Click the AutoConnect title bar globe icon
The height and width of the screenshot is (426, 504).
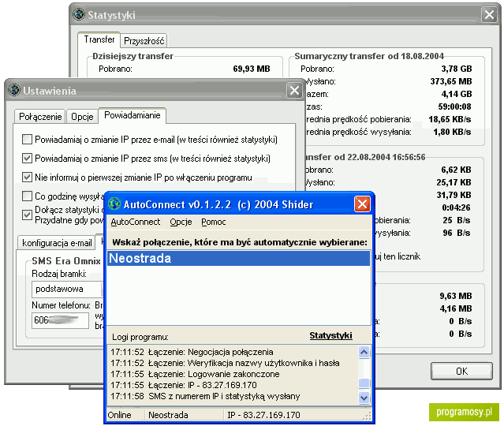(115, 204)
